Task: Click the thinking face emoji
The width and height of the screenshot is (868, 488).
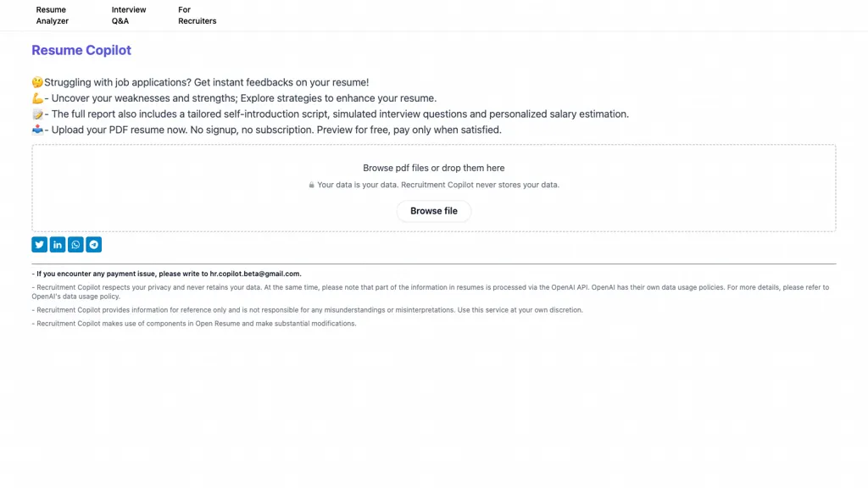Action: coord(37,82)
